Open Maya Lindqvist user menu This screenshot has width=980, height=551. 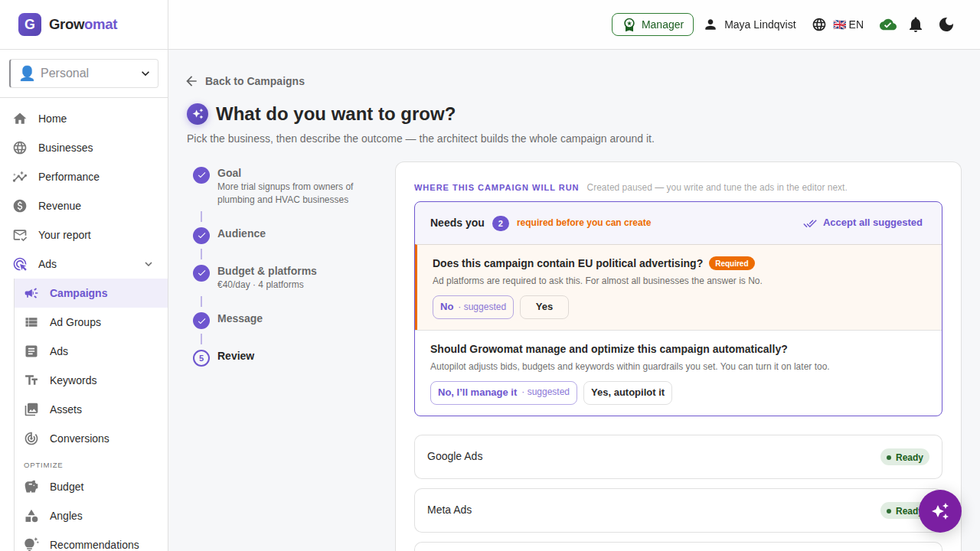[x=750, y=24]
